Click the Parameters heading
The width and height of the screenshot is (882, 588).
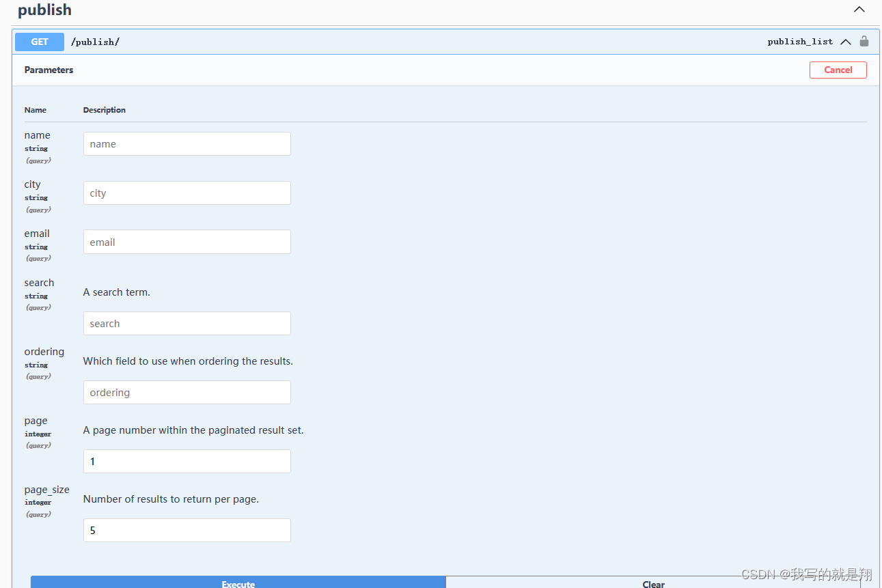[49, 70]
